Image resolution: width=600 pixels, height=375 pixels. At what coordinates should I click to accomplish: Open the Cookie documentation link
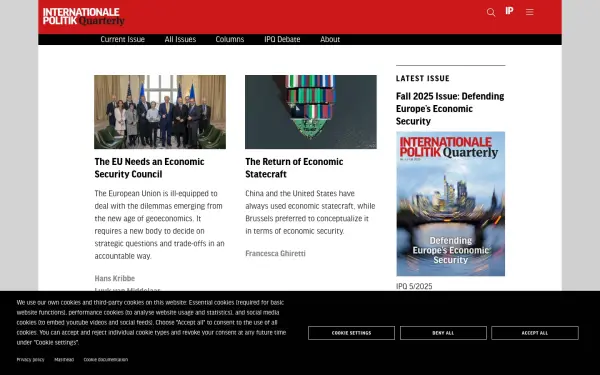click(106, 360)
